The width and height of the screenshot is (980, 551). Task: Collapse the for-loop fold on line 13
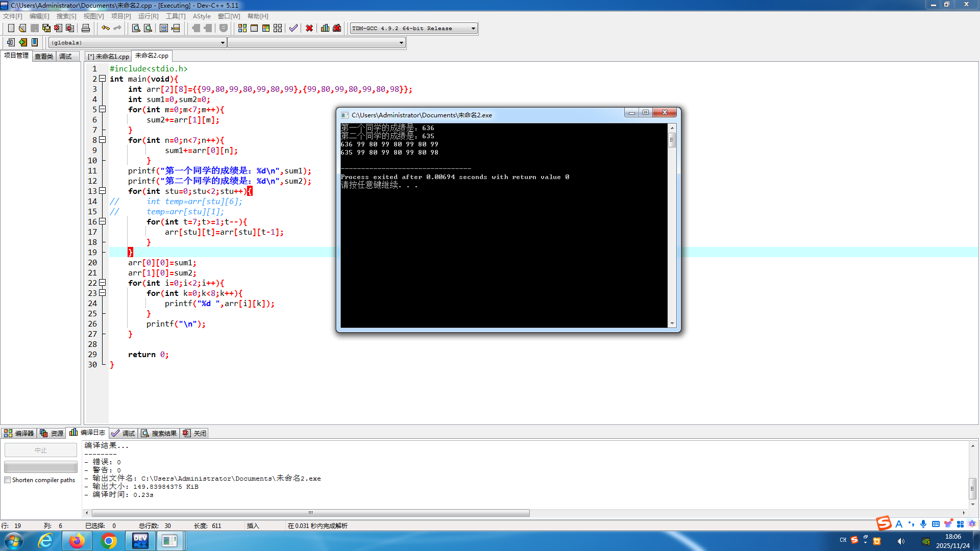102,191
